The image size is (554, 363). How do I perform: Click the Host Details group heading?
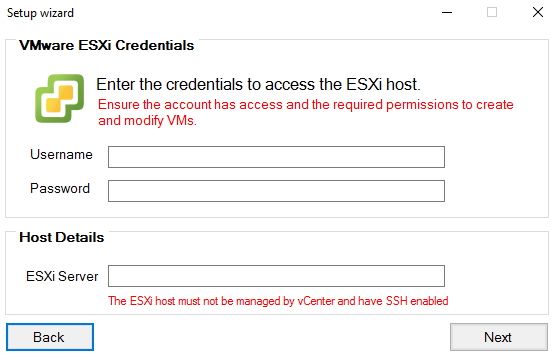tap(61, 237)
